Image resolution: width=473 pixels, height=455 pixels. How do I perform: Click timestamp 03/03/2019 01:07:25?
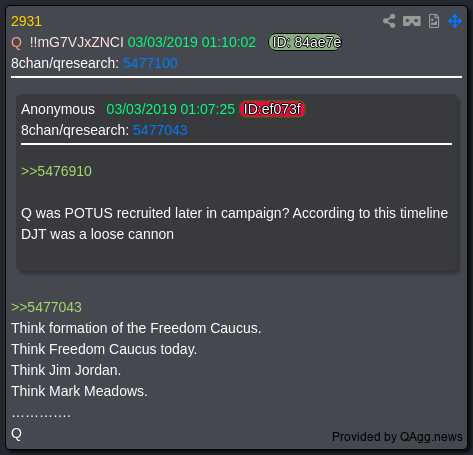pyautogui.click(x=170, y=109)
